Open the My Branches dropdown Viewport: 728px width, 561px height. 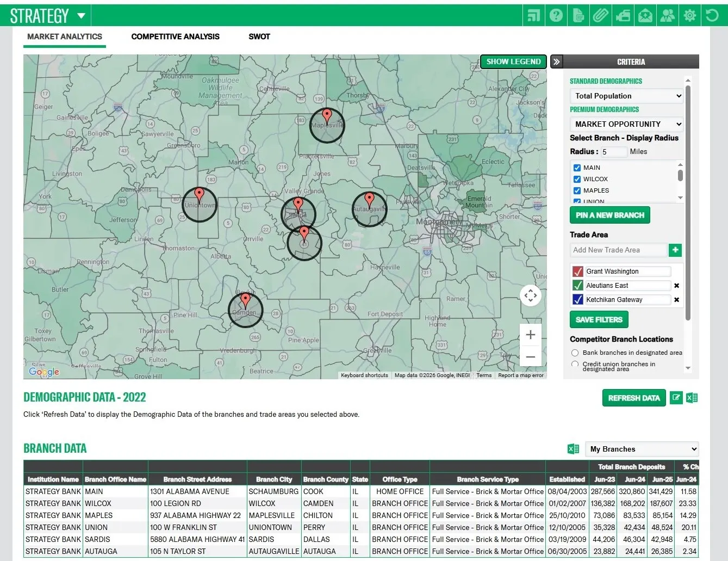(x=642, y=449)
